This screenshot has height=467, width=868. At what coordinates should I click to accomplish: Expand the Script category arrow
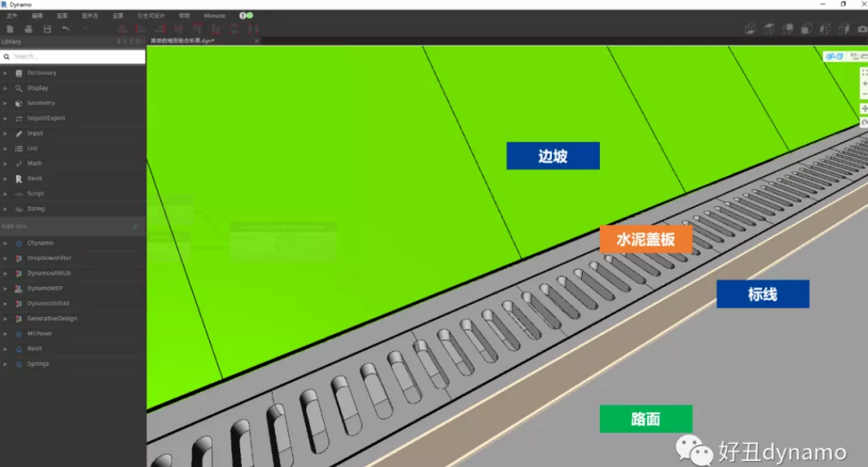(x=5, y=194)
